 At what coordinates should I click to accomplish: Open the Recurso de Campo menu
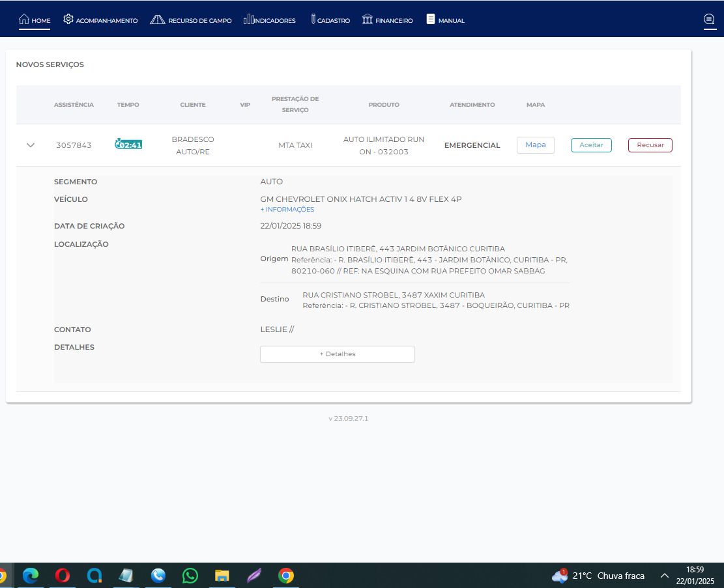click(191, 20)
